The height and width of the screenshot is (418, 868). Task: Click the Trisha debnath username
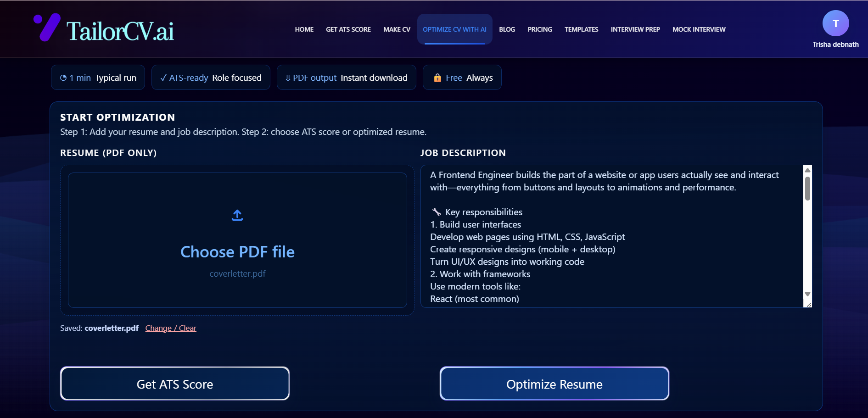click(835, 45)
